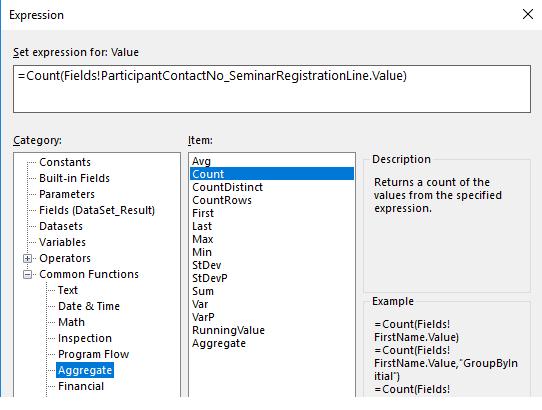The width and height of the screenshot is (542, 410).
Task: Select the Common Functions tree label
Action: (x=89, y=274)
